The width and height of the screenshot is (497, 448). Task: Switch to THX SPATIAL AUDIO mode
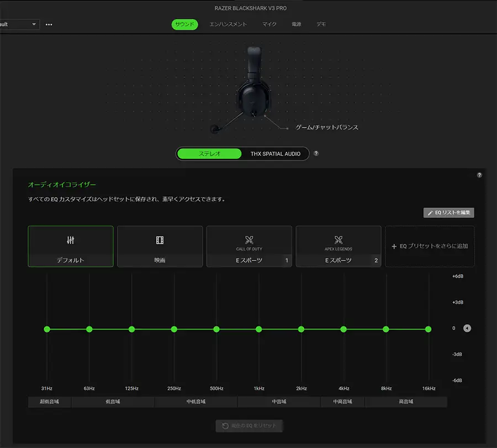click(276, 154)
